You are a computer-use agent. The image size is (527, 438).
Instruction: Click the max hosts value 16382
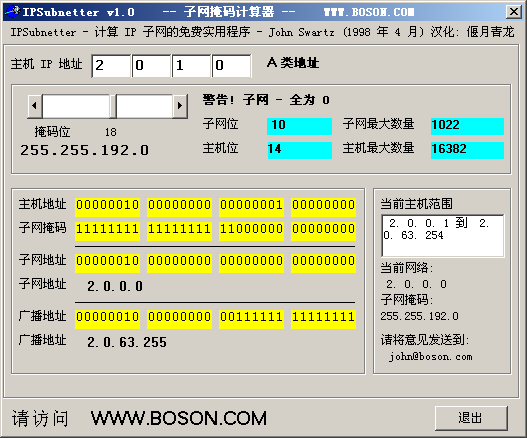point(467,150)
